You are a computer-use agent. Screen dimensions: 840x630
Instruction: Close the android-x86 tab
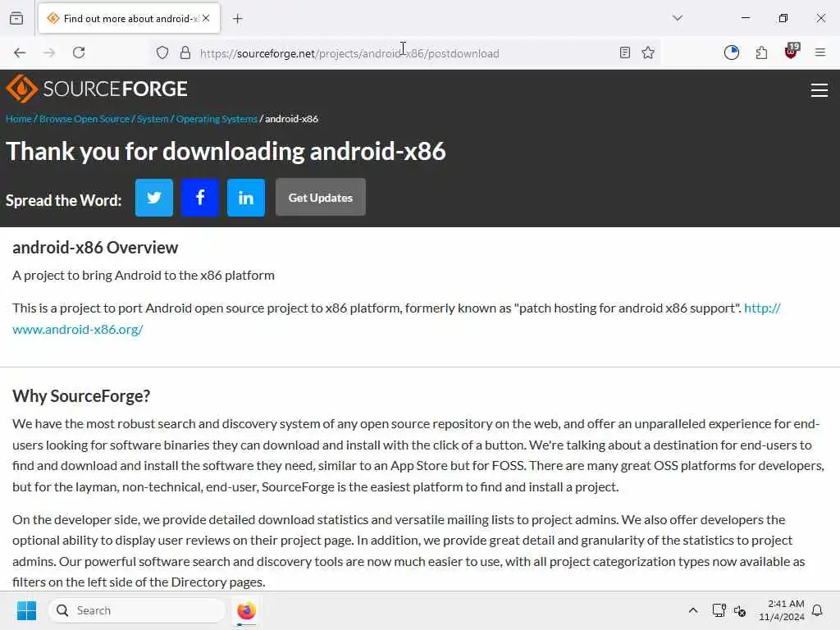pos(206,18)
